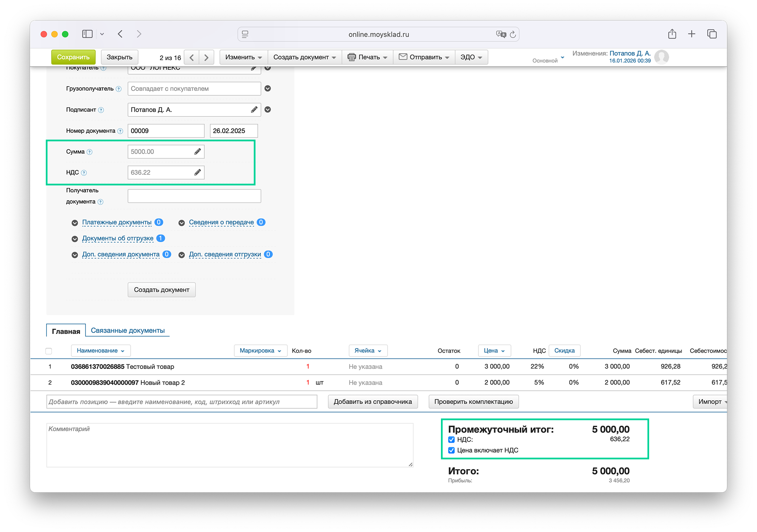The height and width of the screenshot is (532, 757).
Task: Open the ЭДО menu
Action: click(x=471, y=57)
